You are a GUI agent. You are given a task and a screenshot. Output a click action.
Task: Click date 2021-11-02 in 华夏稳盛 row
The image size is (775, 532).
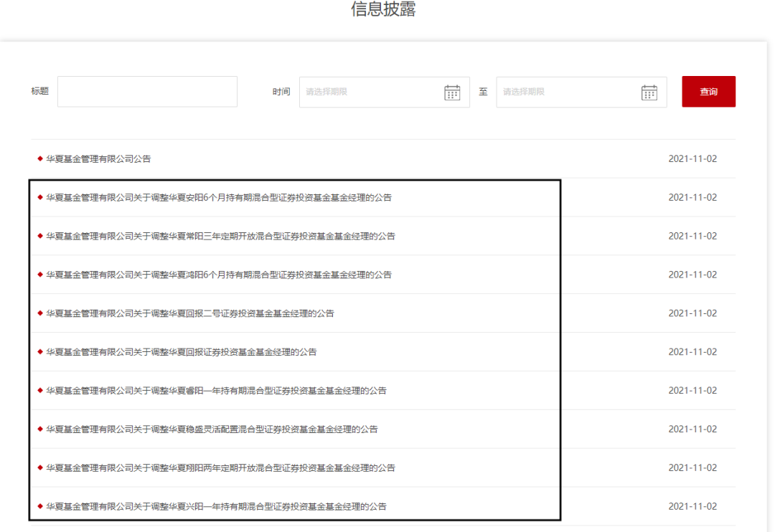point(692,429)
